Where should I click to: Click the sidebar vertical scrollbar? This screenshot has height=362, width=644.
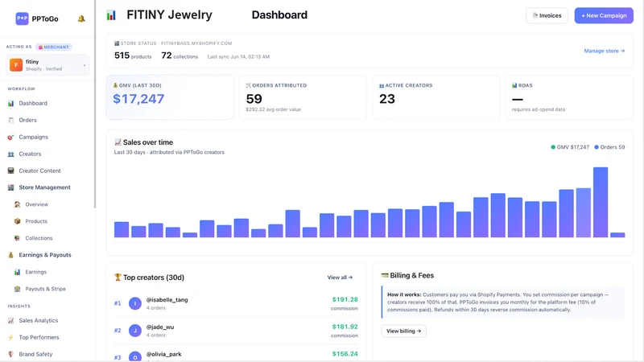point(95,104)
